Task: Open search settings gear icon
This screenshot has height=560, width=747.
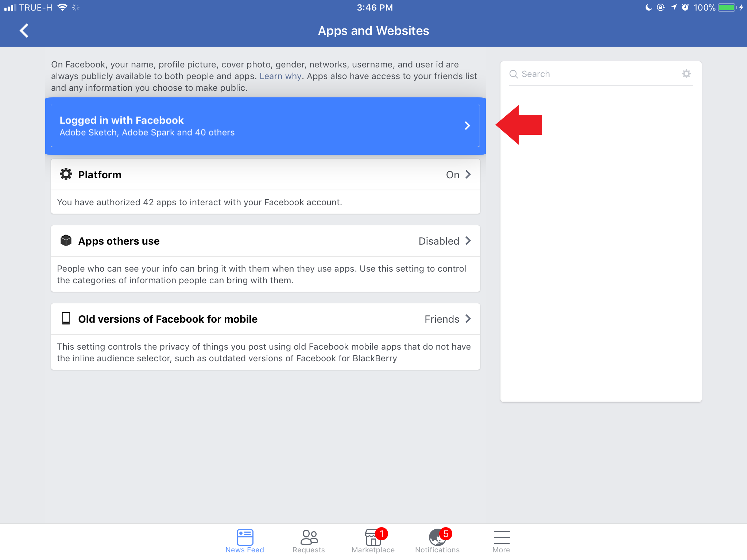Action: point(686,74)
